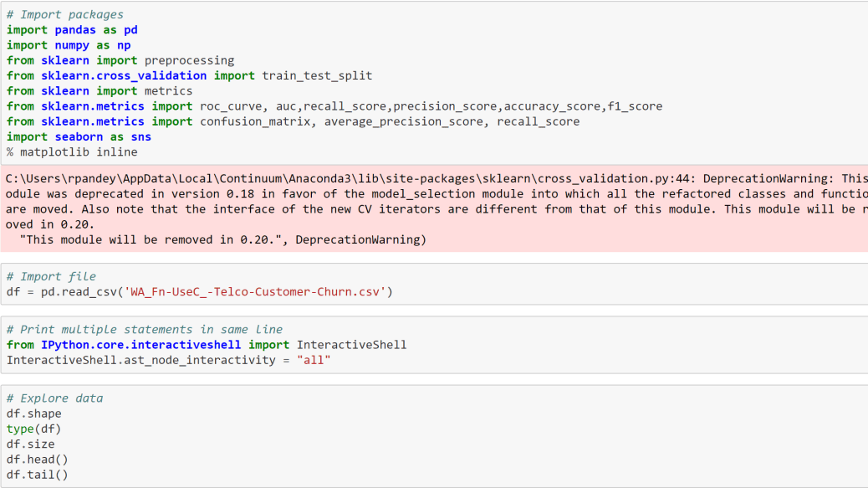Click the train_test_split import line
This screenshot has height=488, width=868.
(x=189, y=76)
